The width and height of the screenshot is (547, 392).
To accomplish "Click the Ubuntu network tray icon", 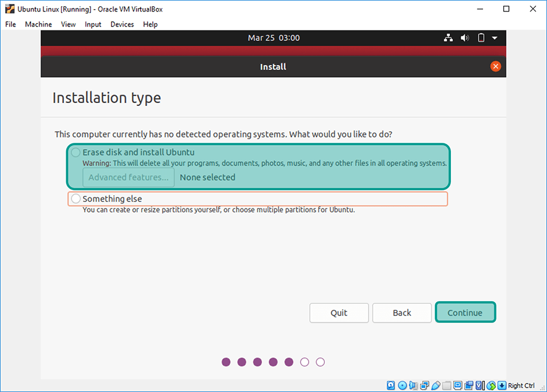I will (449, 38).
